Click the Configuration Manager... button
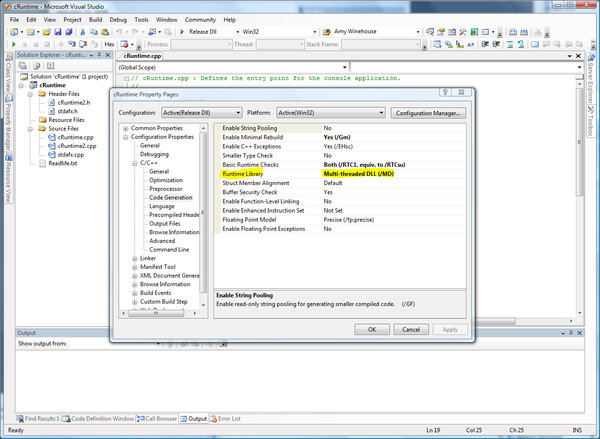 point(428,113)
